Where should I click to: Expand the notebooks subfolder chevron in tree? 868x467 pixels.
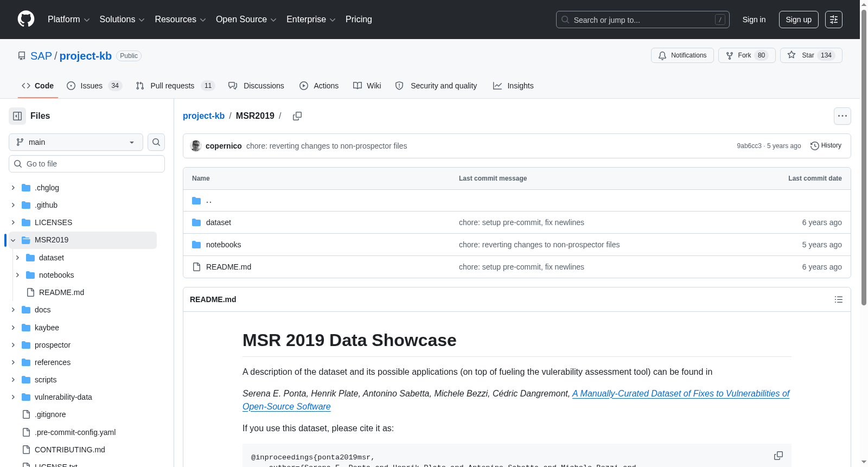17,275
